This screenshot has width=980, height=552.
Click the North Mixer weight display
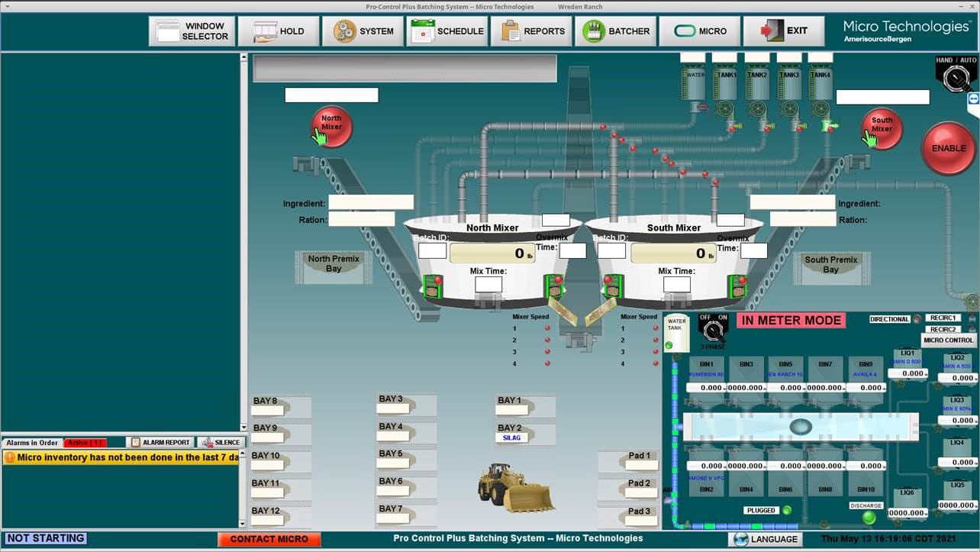[492, 253]
